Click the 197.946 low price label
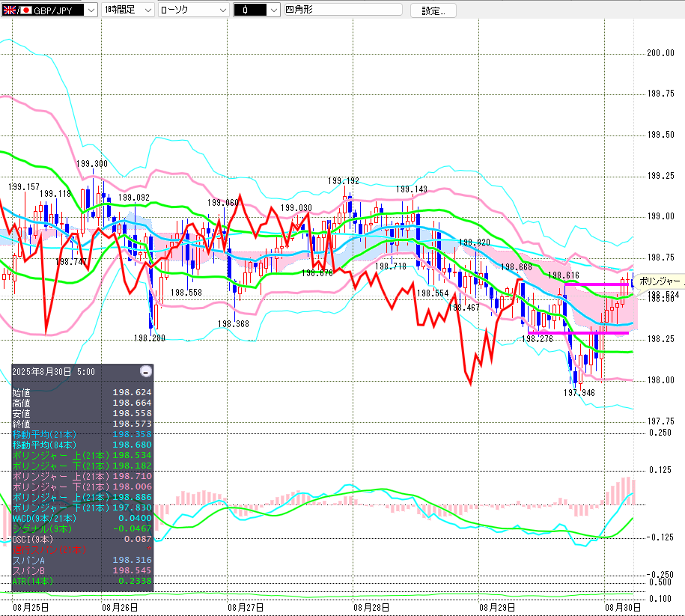The width and height of the screenshot is (685, 616). [579, 393]
